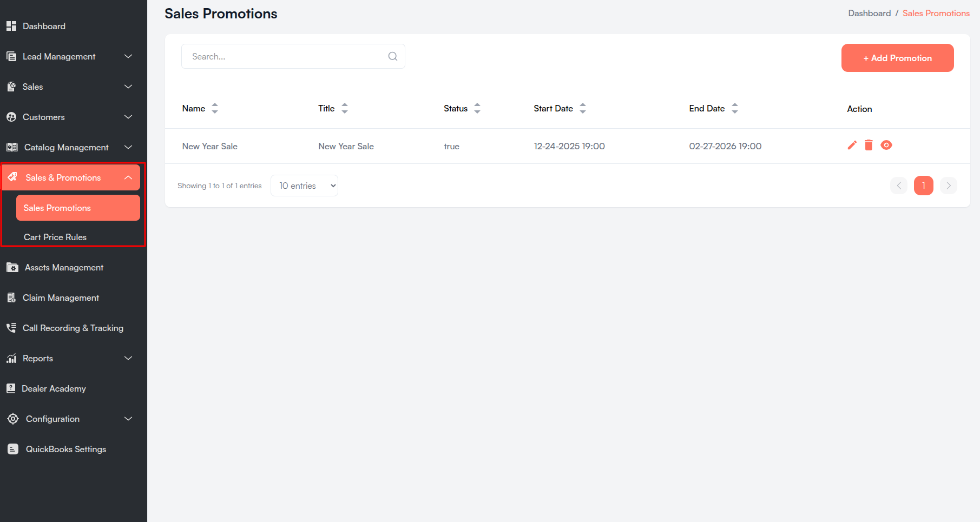Click into the Search input field
The image size is (980, 522).
pos(293,56)
